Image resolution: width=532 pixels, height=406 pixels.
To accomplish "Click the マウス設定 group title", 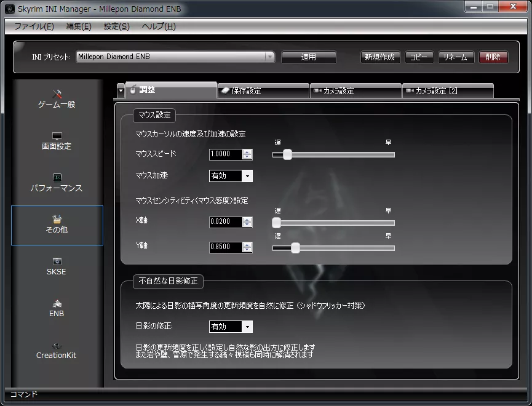I will point(154,116).
